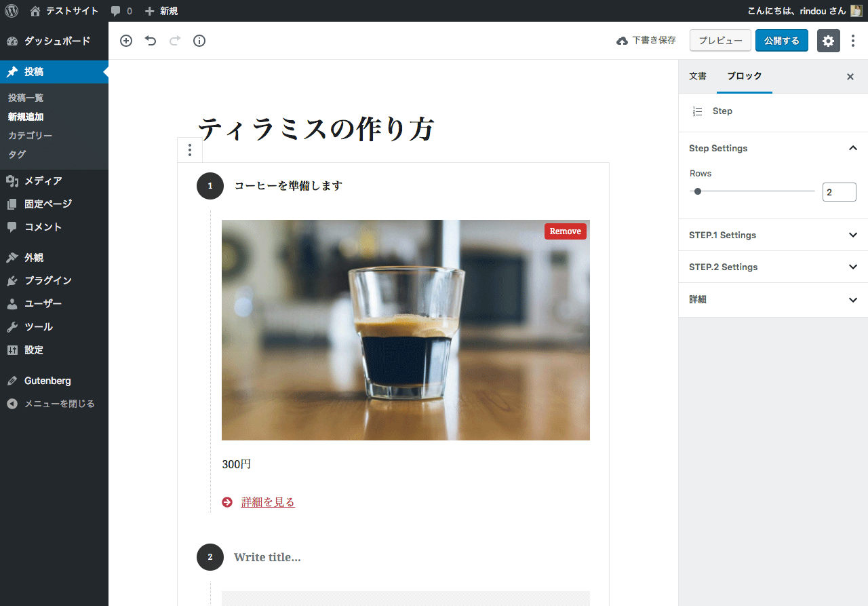The image size is (868, 606).
Task: Open comments bubble in admin bar
Action: [x=121, y=11]
